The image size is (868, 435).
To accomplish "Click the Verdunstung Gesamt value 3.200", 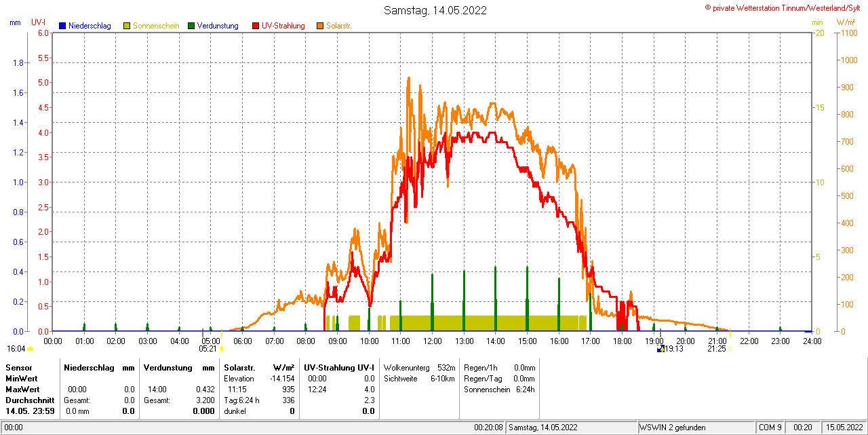I will [204, 400].
